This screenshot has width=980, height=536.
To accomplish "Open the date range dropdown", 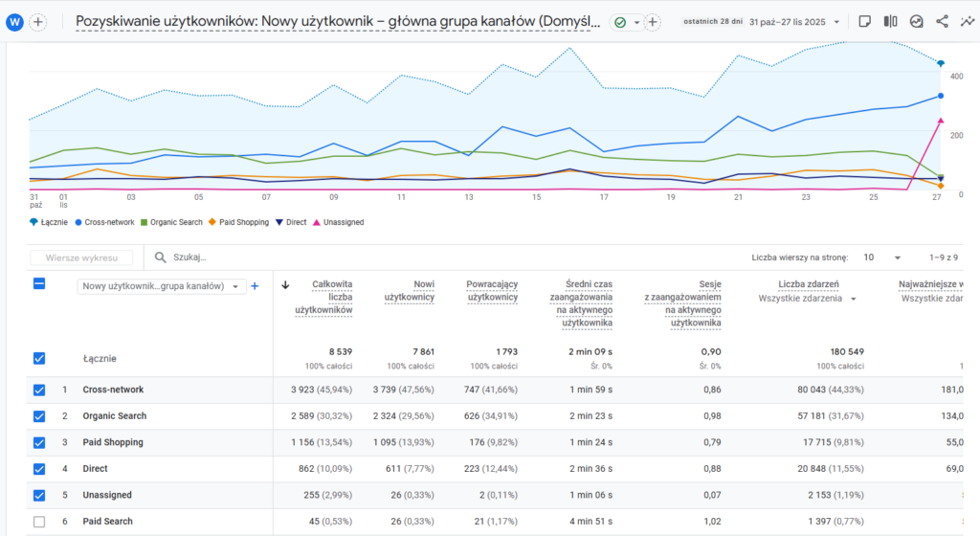I will pos(795,22).
